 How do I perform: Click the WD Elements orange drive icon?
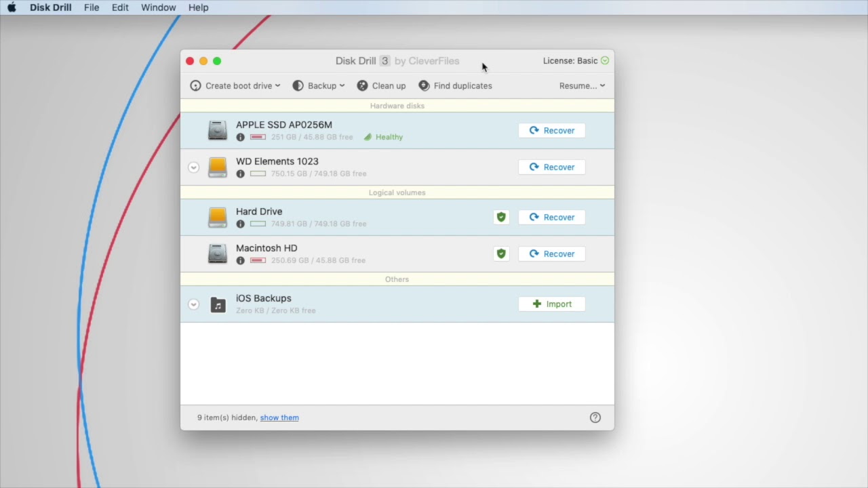click(x=217, y=167)
